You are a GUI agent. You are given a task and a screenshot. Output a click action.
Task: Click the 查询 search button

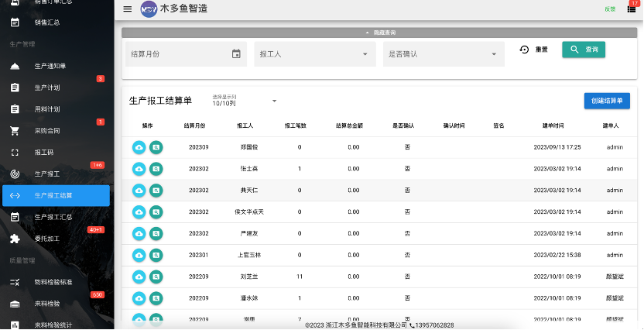coord(584,50)
